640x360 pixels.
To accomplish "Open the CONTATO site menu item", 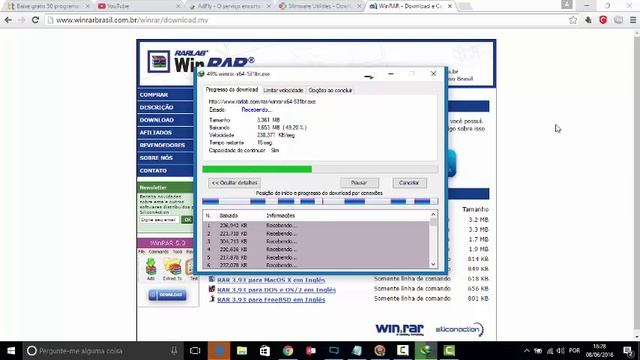I will click(x=165, y=171).
